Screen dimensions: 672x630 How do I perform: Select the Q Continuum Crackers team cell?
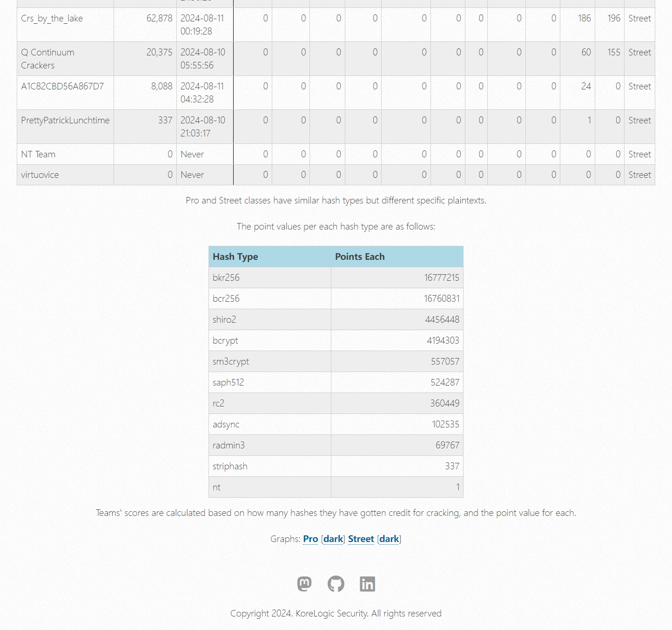[x=47, y=59]
